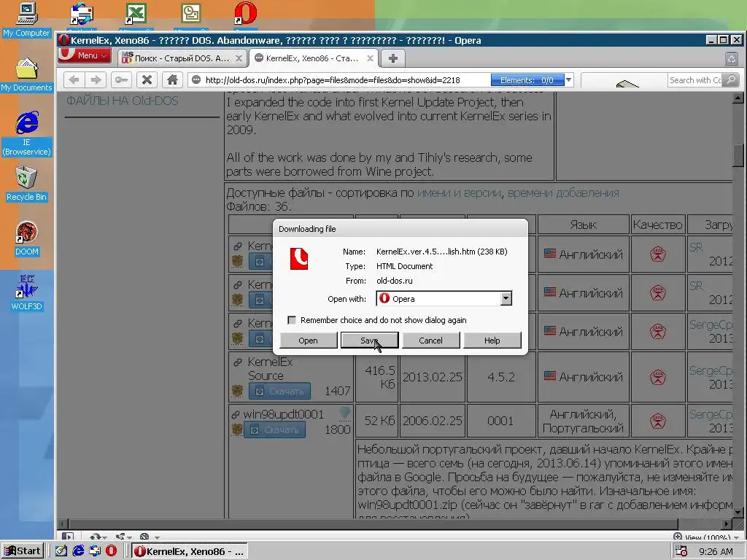Open the My Documents desktop folder

coord(27,75)
